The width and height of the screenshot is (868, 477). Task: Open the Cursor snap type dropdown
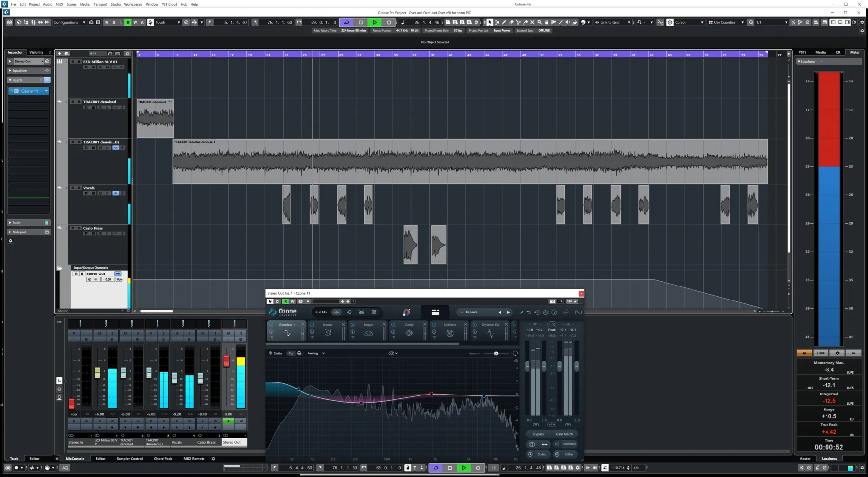tap(689, 22)
